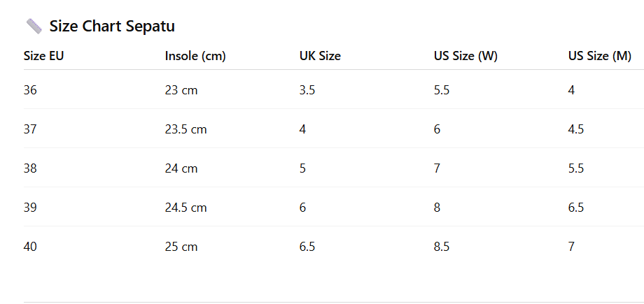Select the 24.5 cm insole cell
Image resolution: width=644 pixels, height=304 pixels.
(185, 208)
